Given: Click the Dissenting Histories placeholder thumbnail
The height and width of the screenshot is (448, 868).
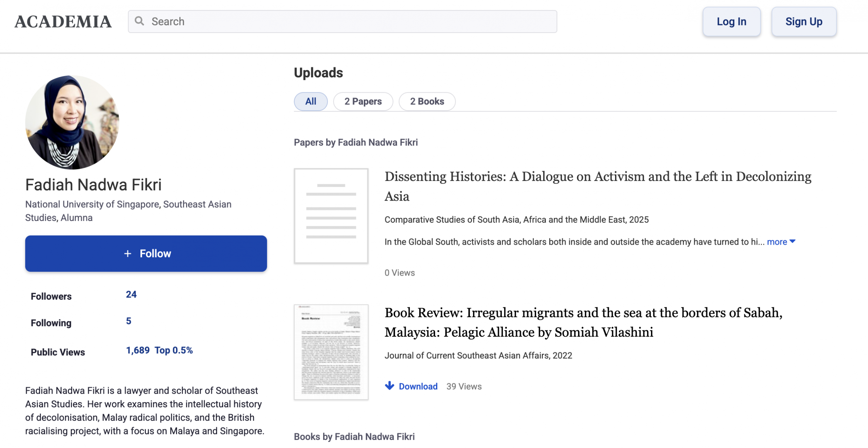Looking at the screenshot, I should (x=331, y=216).
